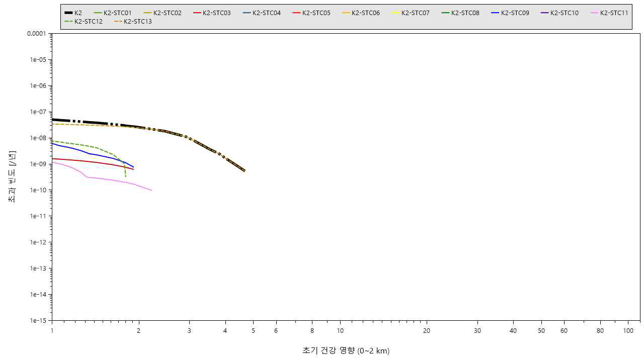Viewport: 644px width, 362px height.
Task: Click the x-axis title 초기 건강 영향
Action: coord(346,350)
